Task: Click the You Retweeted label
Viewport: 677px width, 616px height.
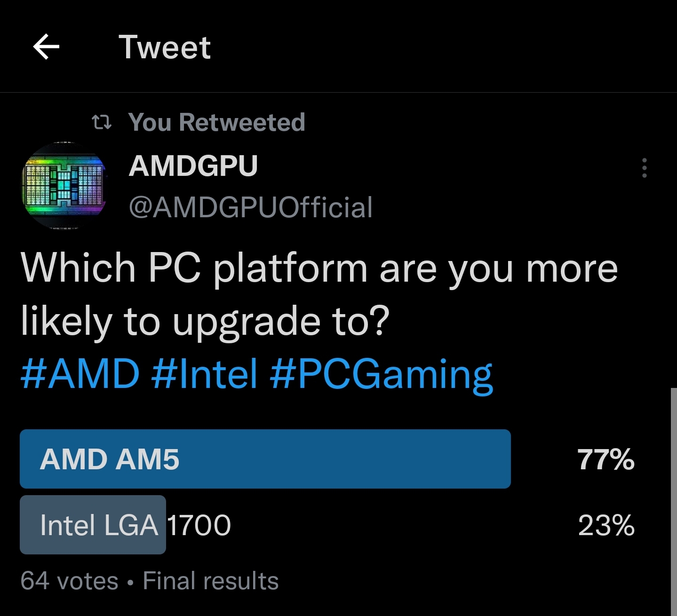Action: [217, 122]
